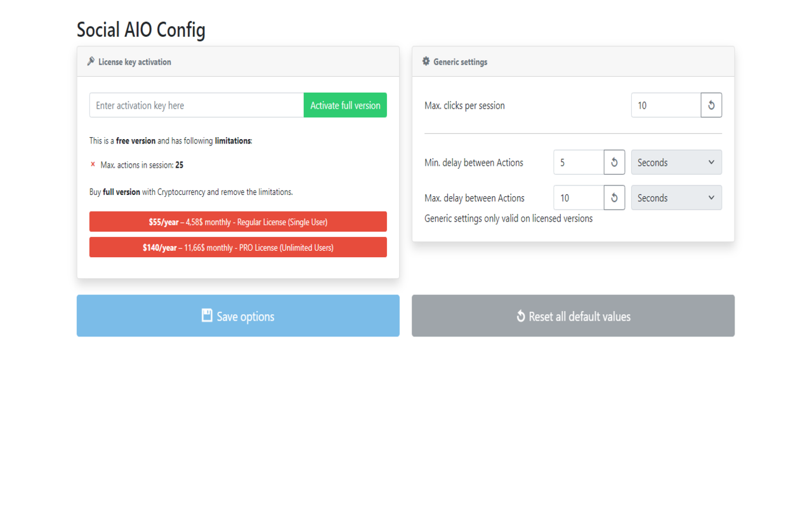The height and width of the screenshot is (508, 812).
Task: Click the Social AIO Config page heading
Action: [141, 30]
